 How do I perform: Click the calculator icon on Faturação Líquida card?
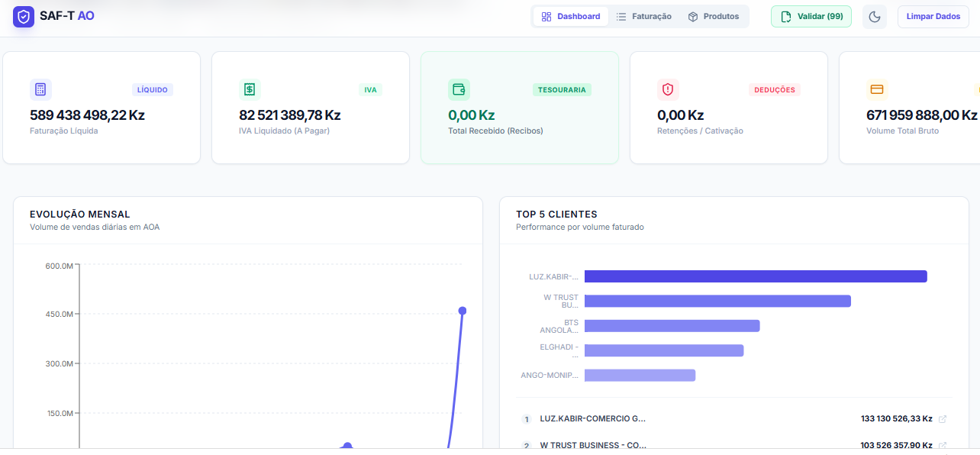pyautogui.click(x=40, y=90)
